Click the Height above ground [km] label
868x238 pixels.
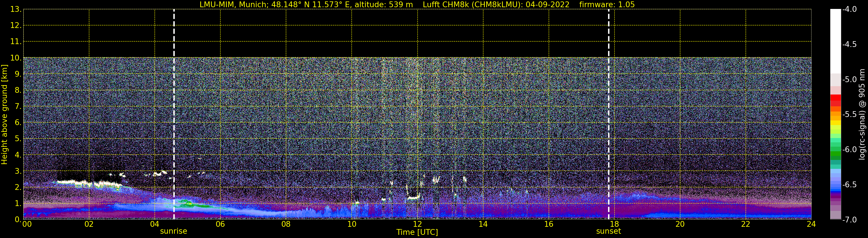click(4, 115)
